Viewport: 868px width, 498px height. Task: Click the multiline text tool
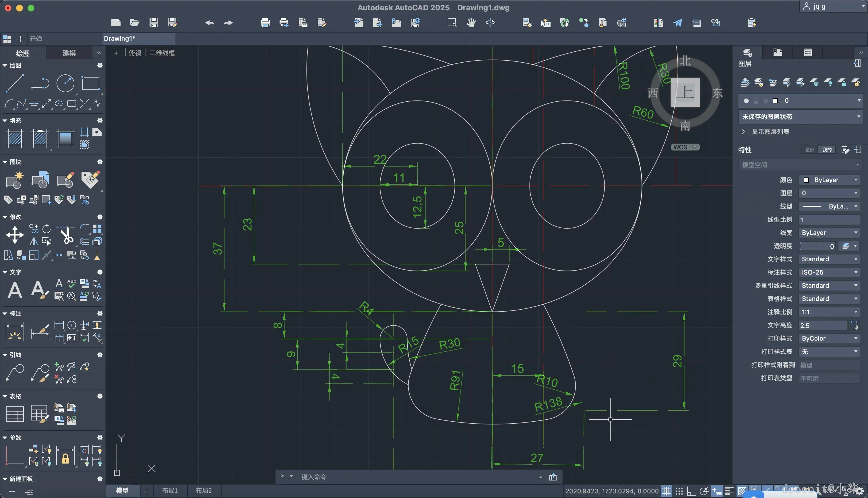pyautogui.click(x=15, y=290)
